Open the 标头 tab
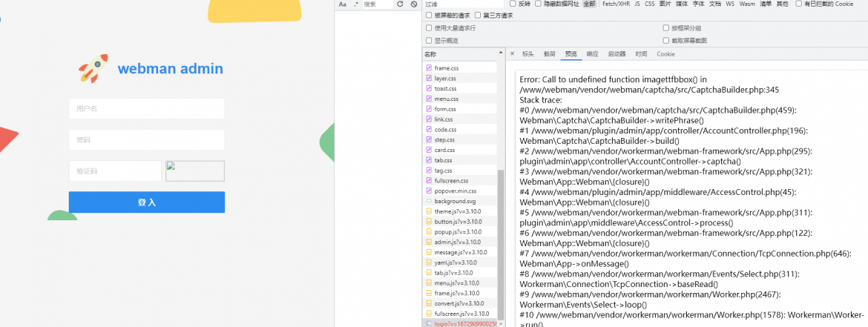Screen dimensions: 868x327 click(x=528, y=53)
